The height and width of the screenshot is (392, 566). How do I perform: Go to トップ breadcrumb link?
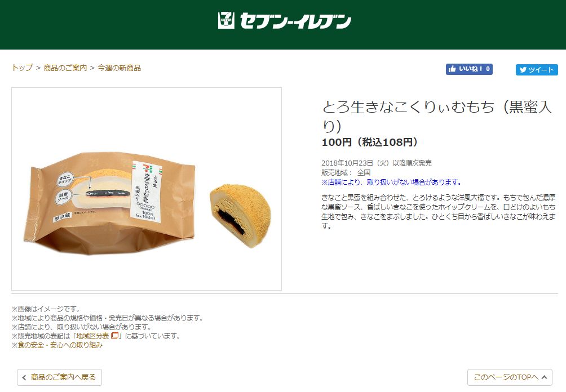(x=22, y=68)
